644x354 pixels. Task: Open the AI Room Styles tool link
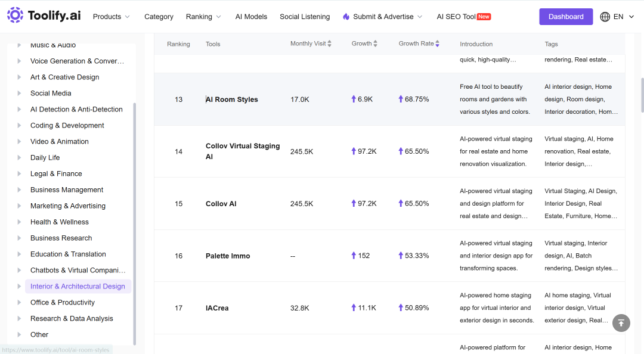tap(231, 100)
